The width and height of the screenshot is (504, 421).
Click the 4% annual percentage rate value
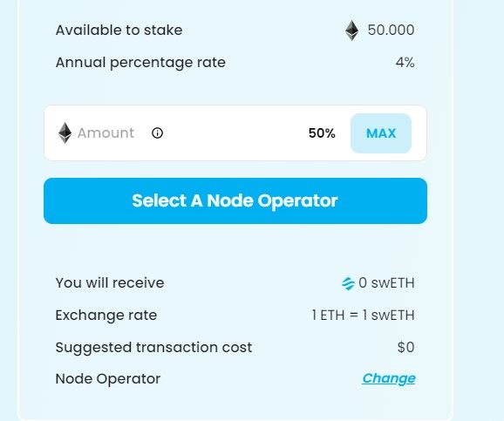(405, 63)
